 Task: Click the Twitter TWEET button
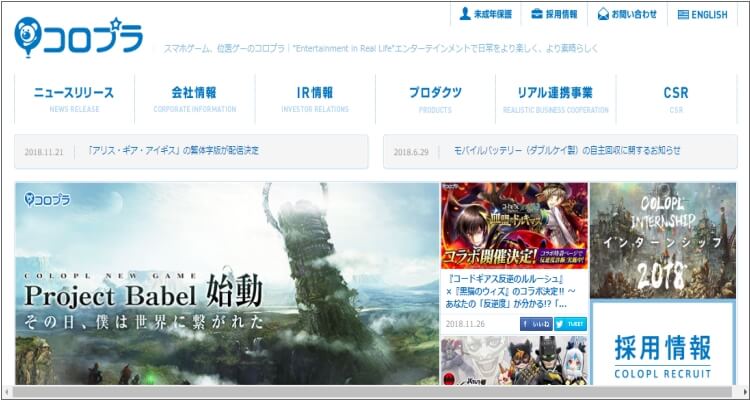tap(571, 324)
